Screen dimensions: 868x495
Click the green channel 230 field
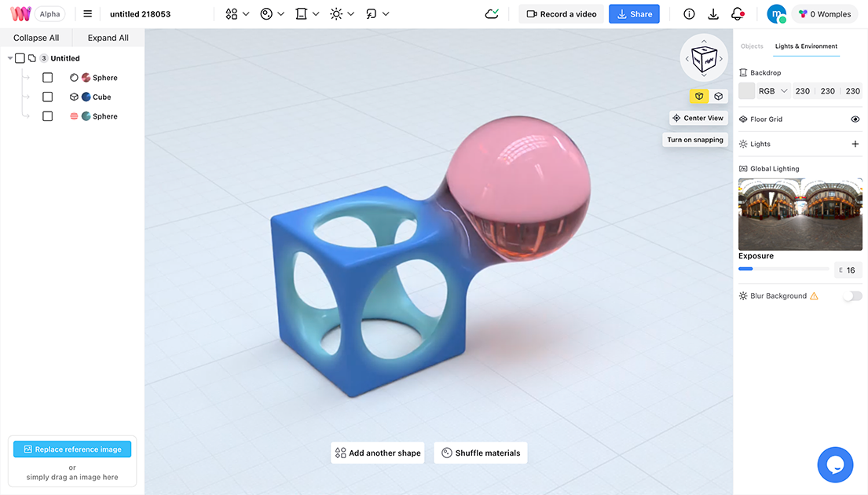pyautogui.click(x=828, y=91)
